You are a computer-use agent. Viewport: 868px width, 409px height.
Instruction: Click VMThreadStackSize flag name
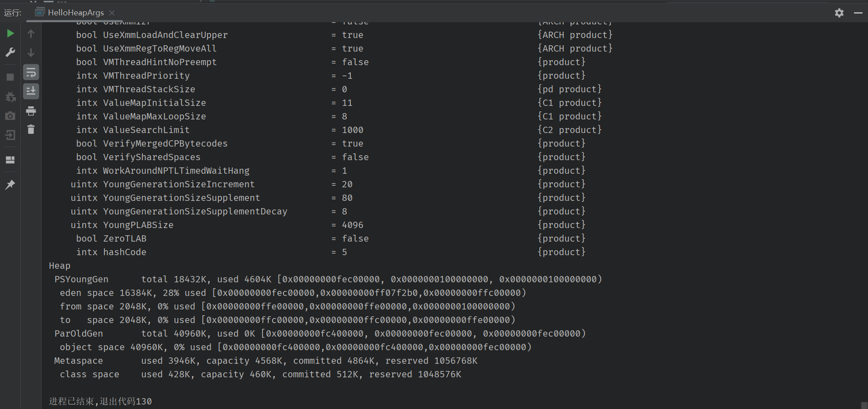(149, 89)
